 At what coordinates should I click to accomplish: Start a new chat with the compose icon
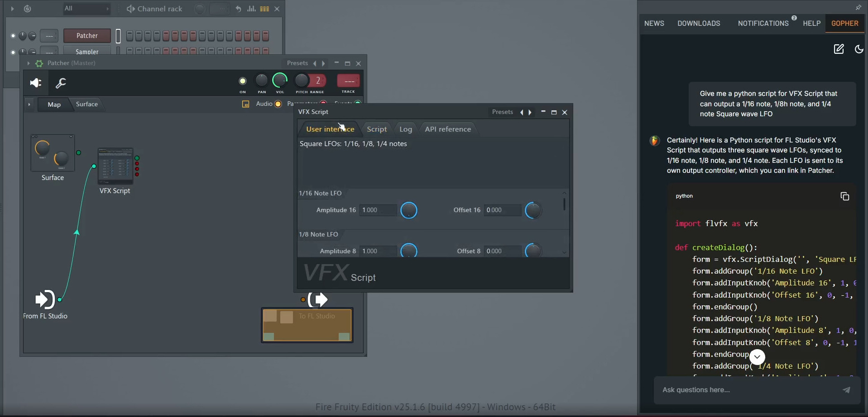[839, 49]
